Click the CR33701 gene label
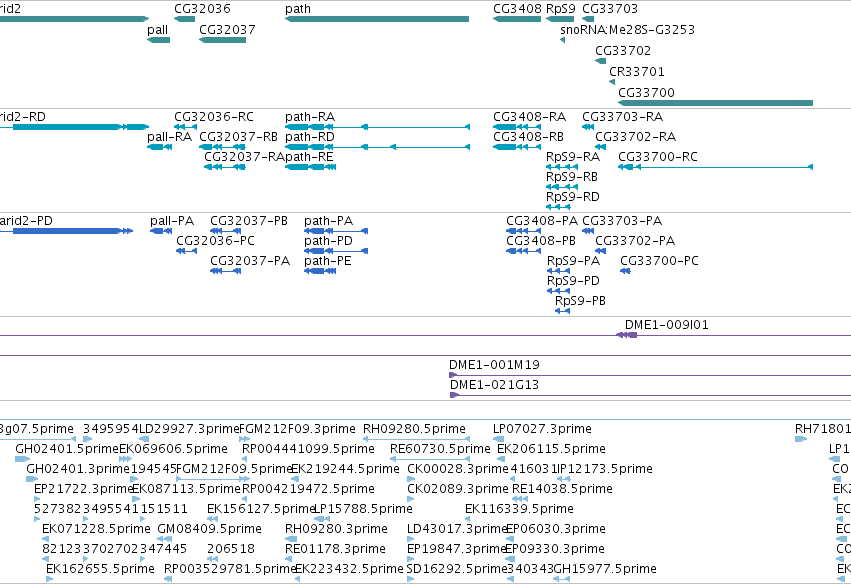 (637, 72)
